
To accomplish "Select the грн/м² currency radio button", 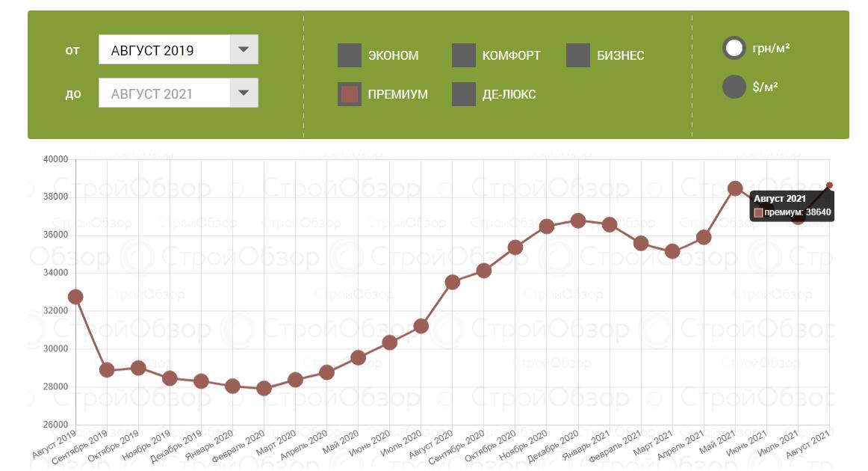I will [x=734, y=49].
